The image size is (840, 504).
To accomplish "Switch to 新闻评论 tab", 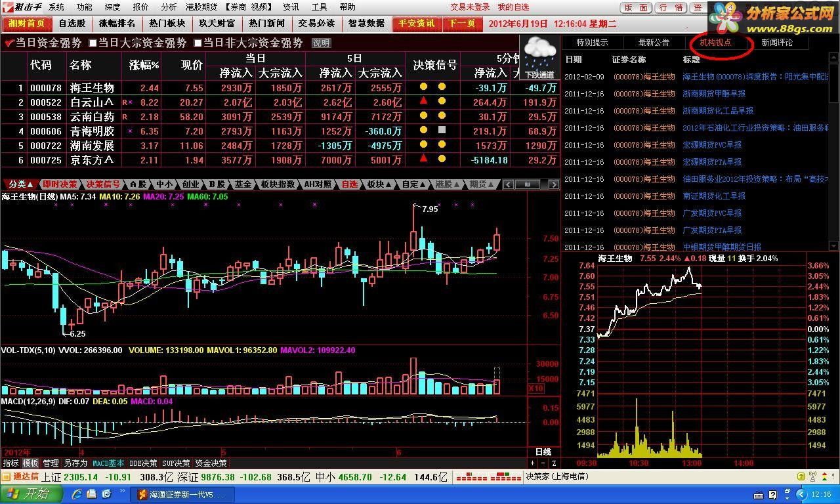I will pyautogui.click(x=777, y=43).
